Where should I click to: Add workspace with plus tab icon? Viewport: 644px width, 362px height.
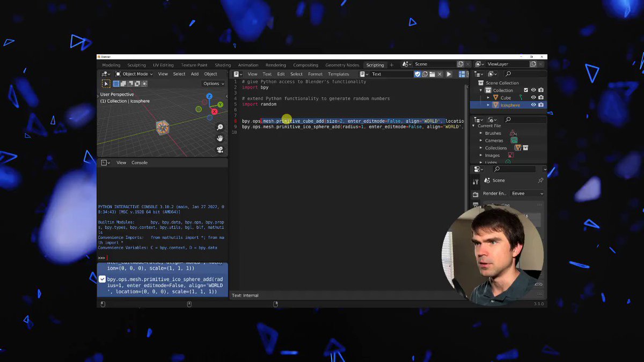click(x=391, y=65)
